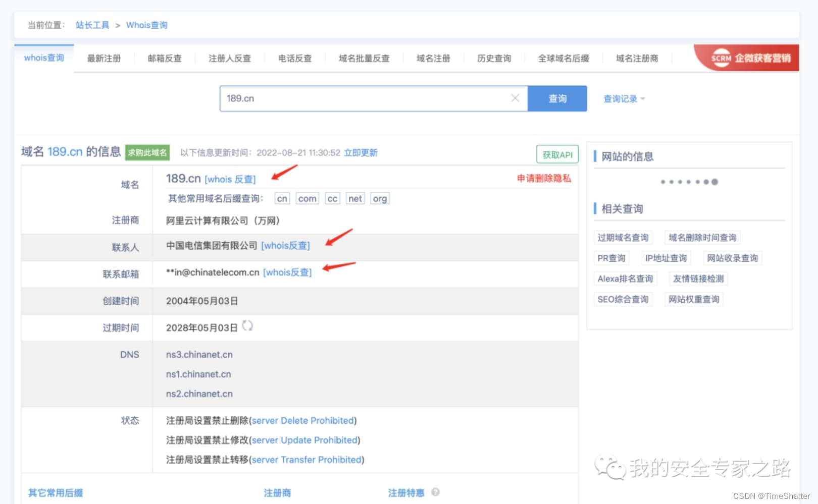Click the 站长工具 breadcrumb link
818x504 pixels.
(92, 25)
